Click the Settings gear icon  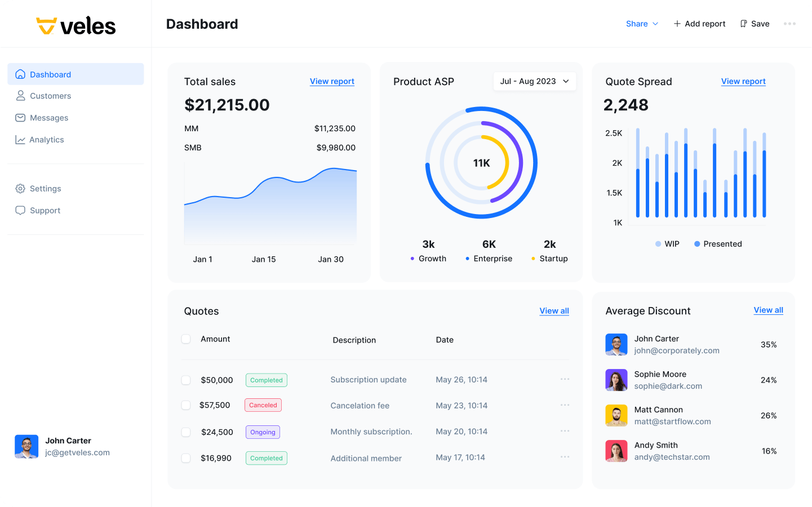(x=20, y=188)
